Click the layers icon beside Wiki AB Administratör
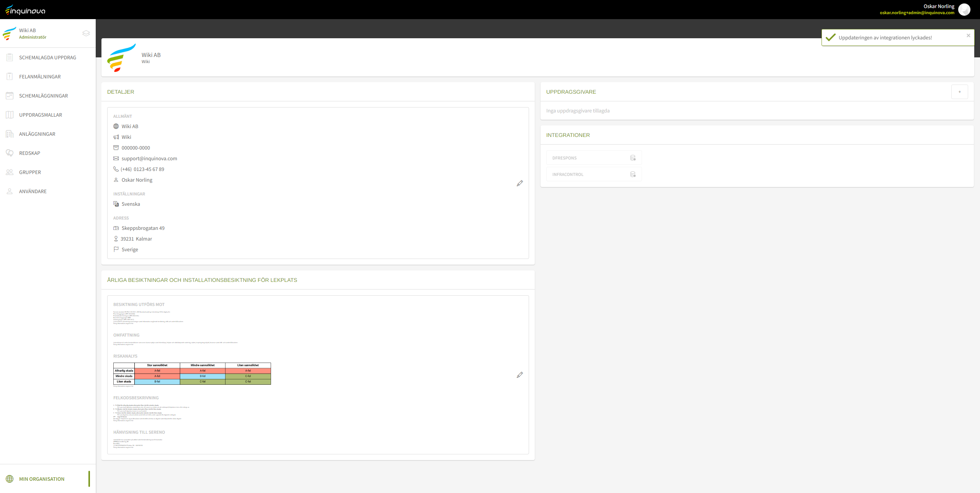This screenshot has width=980, height=493. click(86, 33)
